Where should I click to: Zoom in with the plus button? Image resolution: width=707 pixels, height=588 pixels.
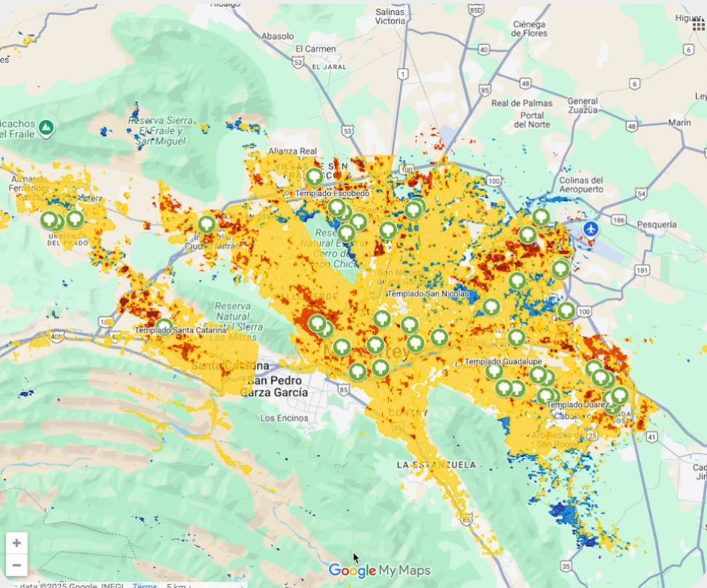(x=16, y=544)
